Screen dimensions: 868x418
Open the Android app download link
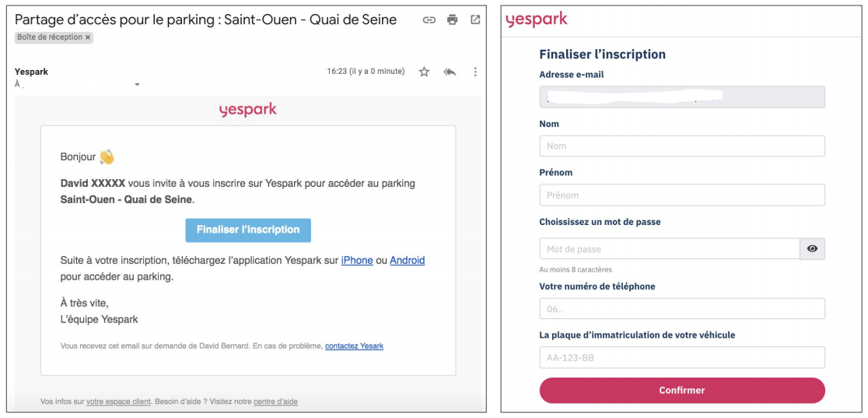408,260
